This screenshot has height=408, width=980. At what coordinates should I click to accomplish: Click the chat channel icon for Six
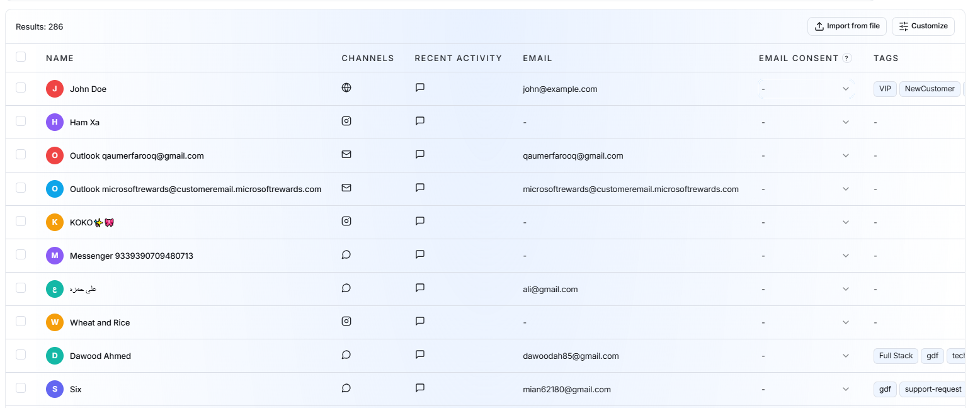pyautogui.click(x=346, y=388)
